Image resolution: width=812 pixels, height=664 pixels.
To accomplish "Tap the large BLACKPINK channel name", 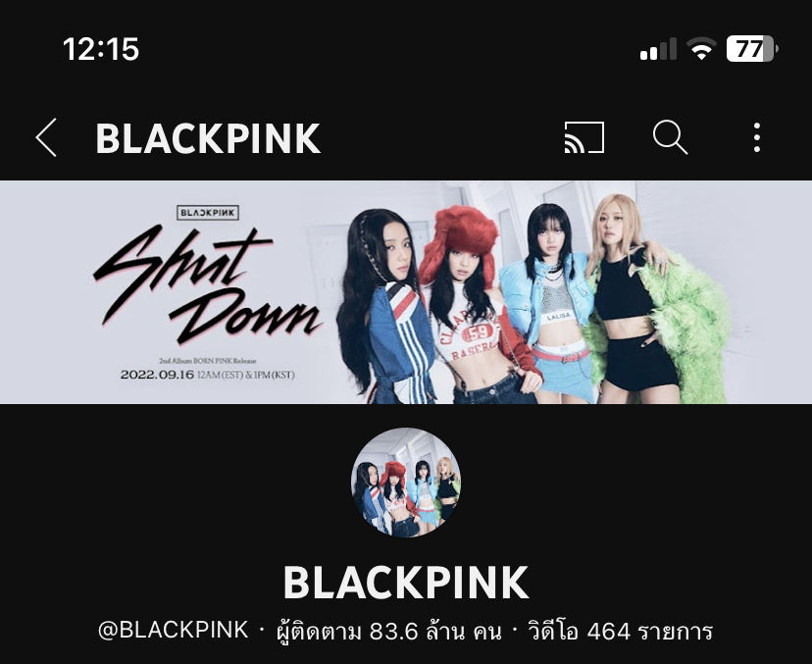I will tap(406, 583).
